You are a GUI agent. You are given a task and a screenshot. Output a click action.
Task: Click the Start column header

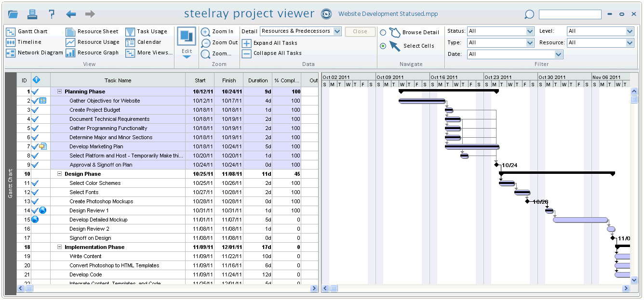click(200, 80)
